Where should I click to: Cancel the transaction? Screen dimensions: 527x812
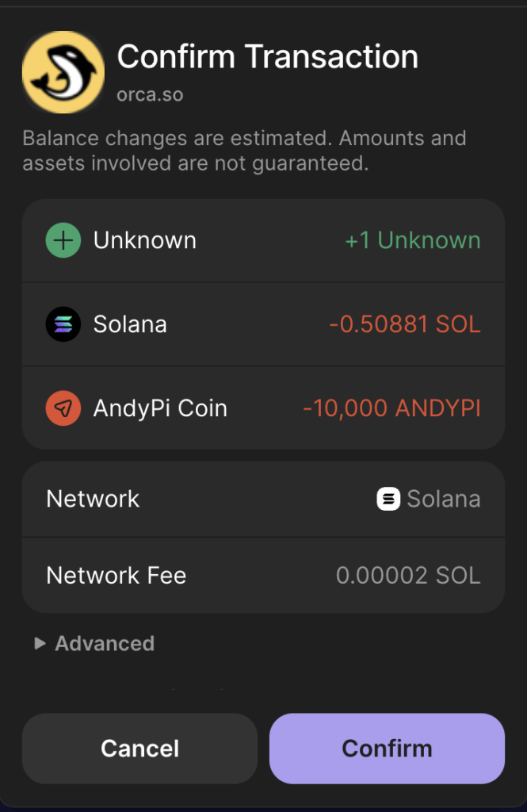click(139, 749)
